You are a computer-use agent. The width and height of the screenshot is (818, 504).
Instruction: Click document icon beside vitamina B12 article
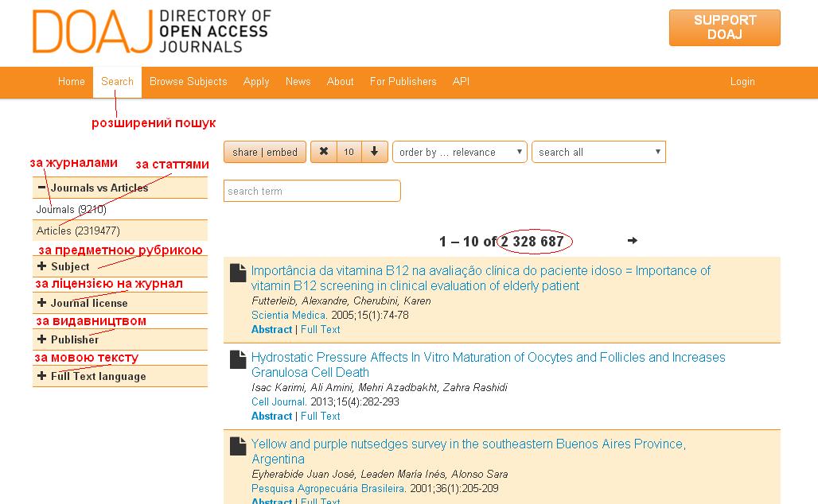click(x=237, y=273)
